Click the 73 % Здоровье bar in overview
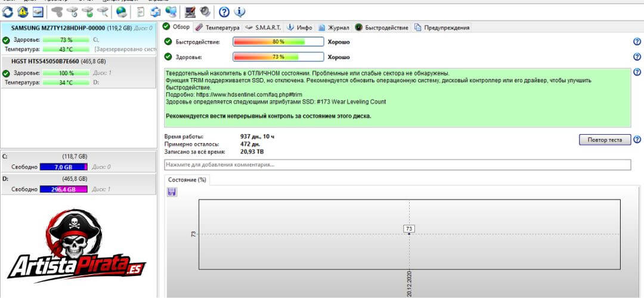Viewport: 644px width, 298px height. click(278, 57)
